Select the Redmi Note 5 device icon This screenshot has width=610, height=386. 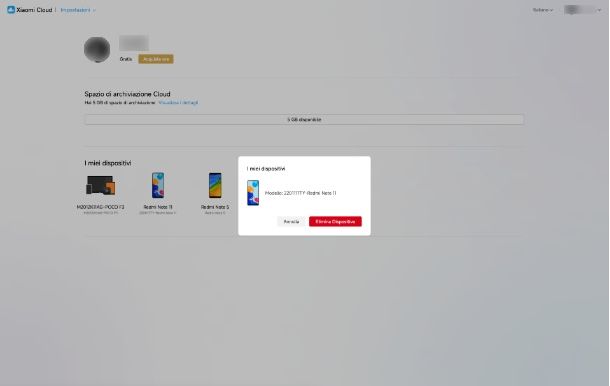(215, 185)
